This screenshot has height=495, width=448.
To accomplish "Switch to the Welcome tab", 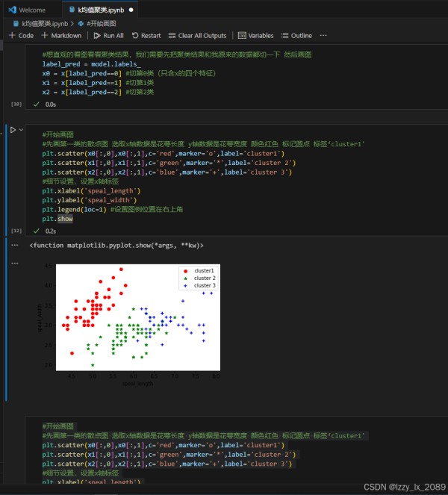I will [x=27, y=10].
